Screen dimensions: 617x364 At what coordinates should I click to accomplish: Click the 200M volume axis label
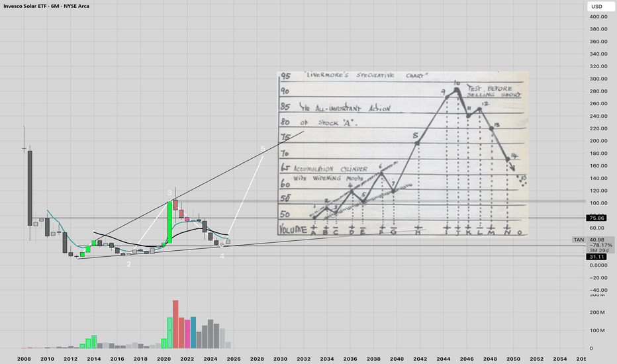597,312
